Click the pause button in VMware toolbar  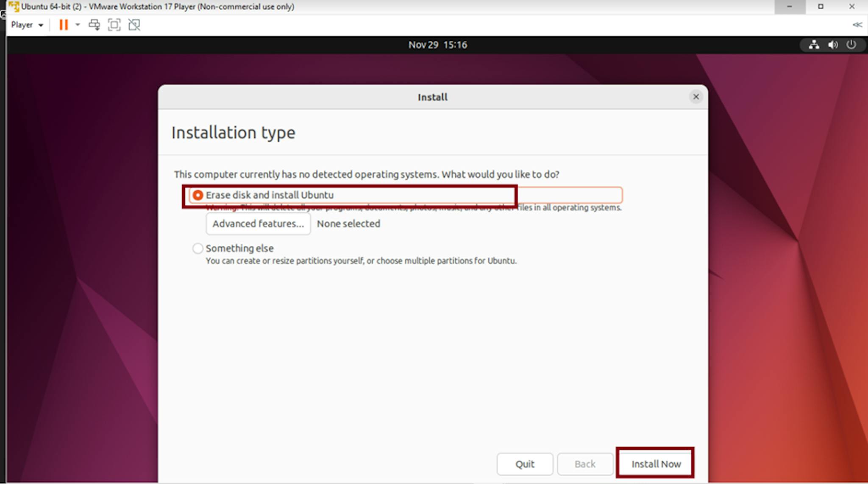click(x=64, y=24)
